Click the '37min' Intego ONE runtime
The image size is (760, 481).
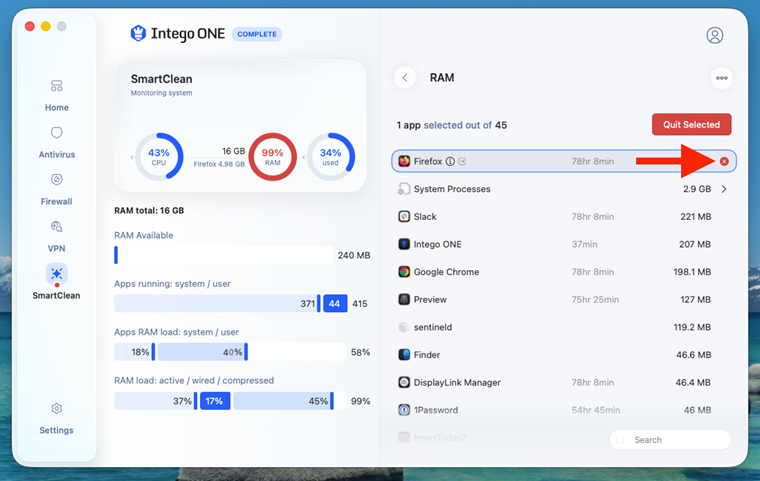[x=584, y=244]
